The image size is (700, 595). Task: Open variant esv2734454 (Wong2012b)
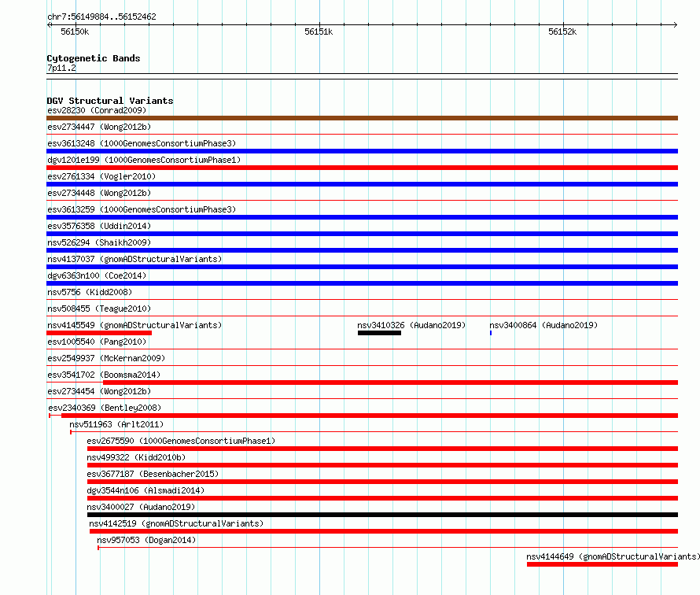pos(99,391)
